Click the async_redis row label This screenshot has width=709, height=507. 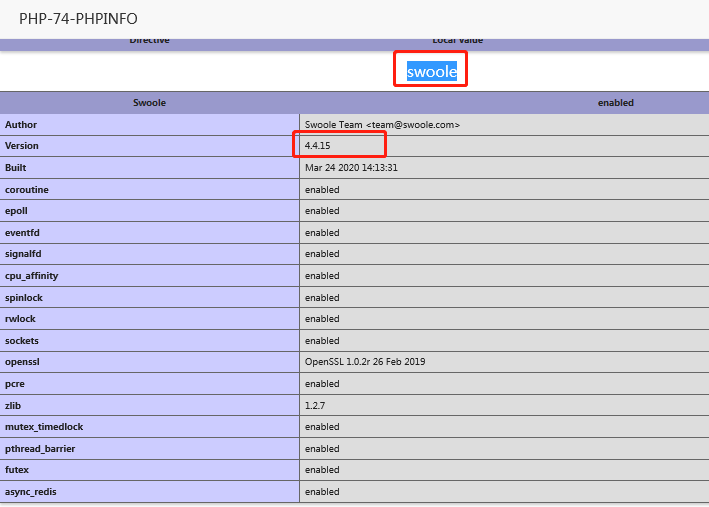[31, 492]
